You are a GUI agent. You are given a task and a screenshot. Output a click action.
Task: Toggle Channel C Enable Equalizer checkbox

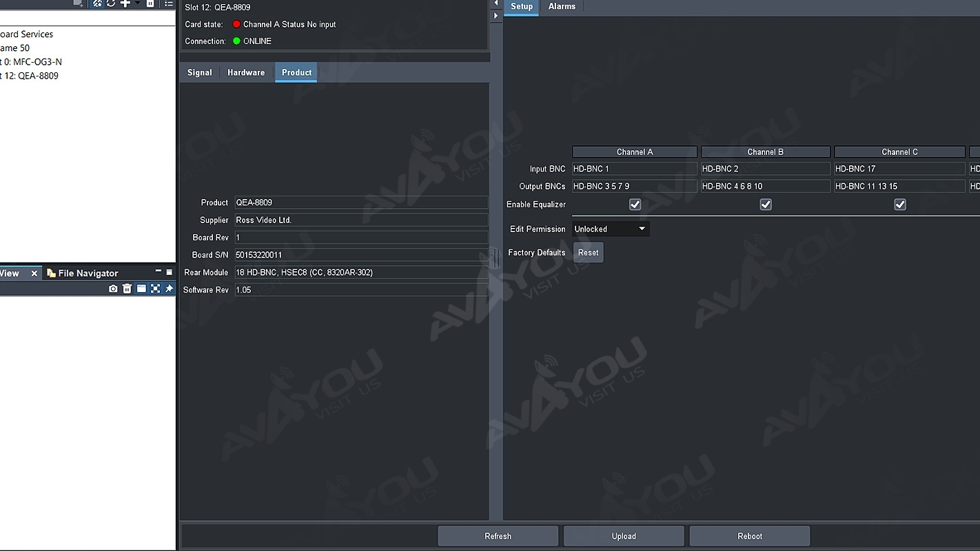pos(899,205)
